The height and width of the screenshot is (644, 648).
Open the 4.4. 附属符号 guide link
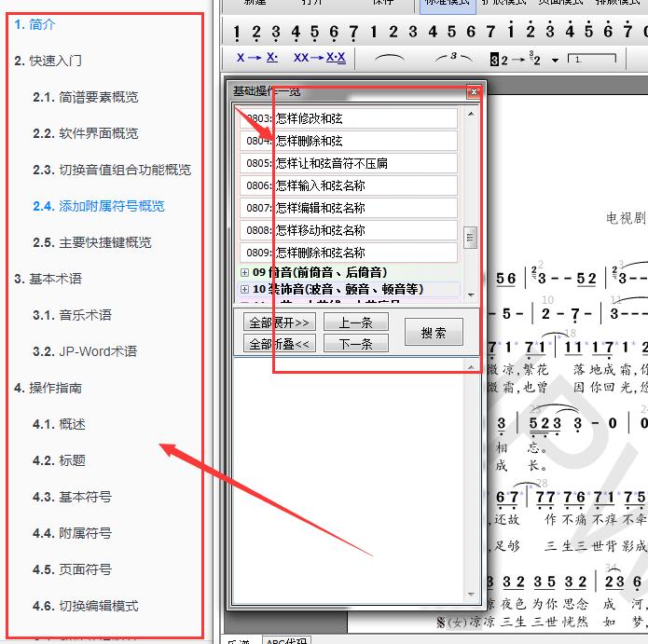pos(73,533)
